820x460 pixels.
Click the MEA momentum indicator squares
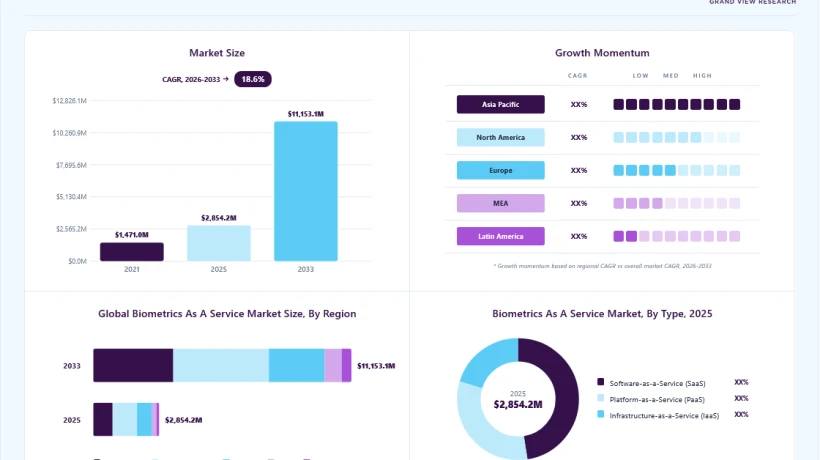click(x=677, y=203)
